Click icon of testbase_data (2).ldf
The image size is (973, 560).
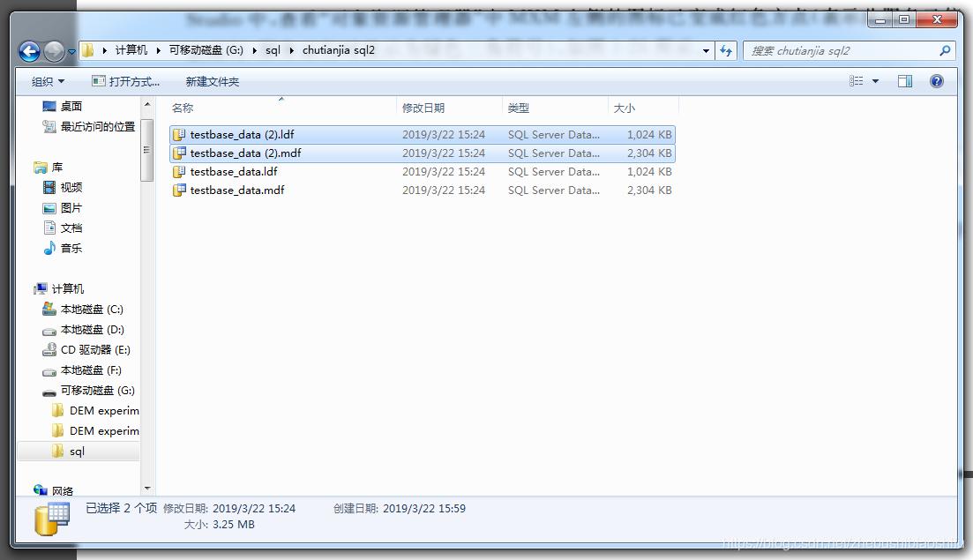(179, 135)
